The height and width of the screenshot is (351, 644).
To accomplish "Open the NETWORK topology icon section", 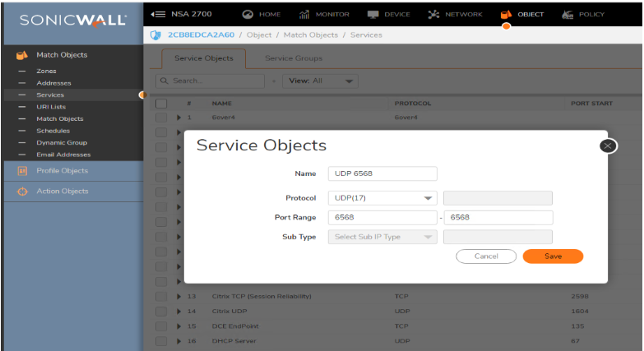I will point(434,14).
